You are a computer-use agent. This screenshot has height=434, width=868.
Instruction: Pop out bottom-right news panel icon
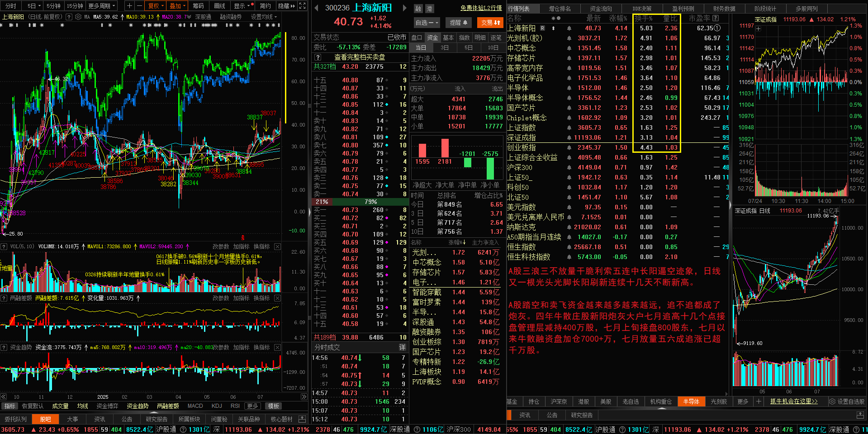pos(860,415)
